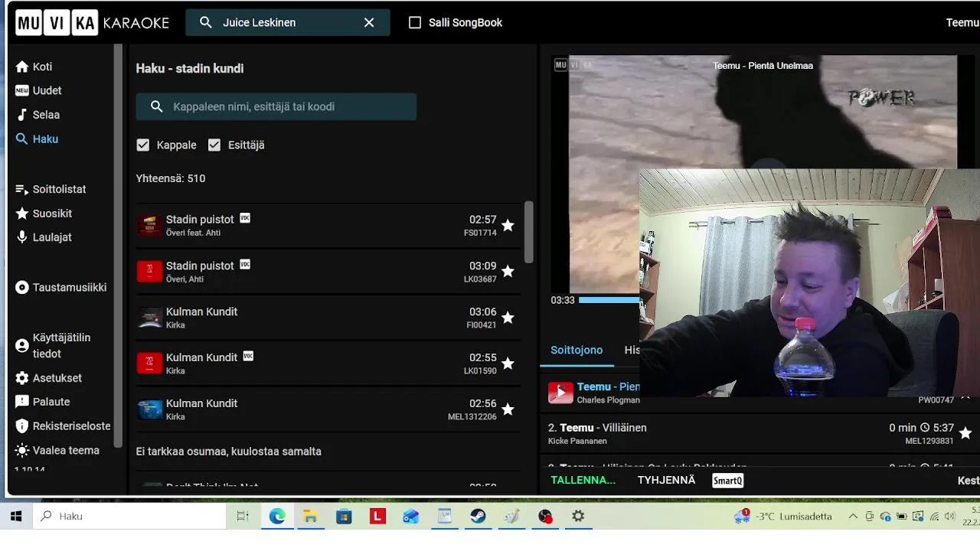Open the weather widget showing Lumisadetta
This screenshot has width=980, height=551.
(x=782, y=517)
